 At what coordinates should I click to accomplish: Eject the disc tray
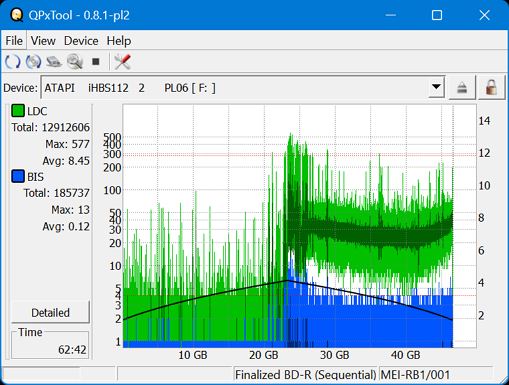point(462,88)
